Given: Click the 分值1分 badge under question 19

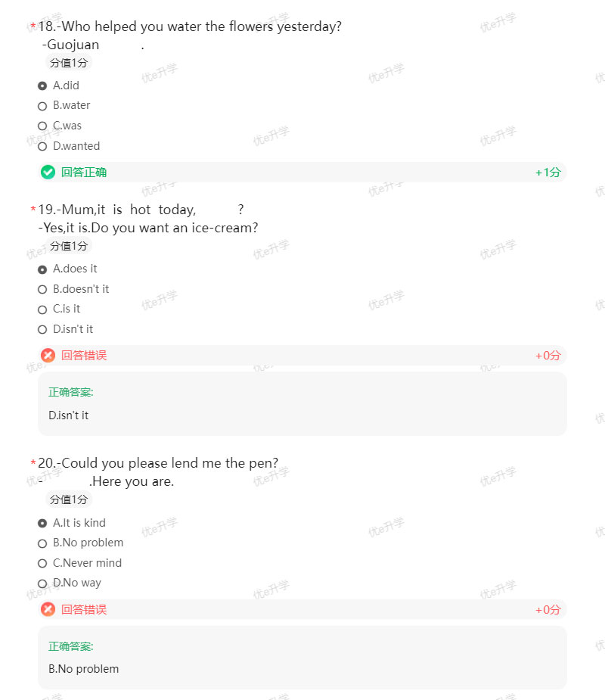Looking at the screenshot, I should pyautogui.click(x=69, y=245).
